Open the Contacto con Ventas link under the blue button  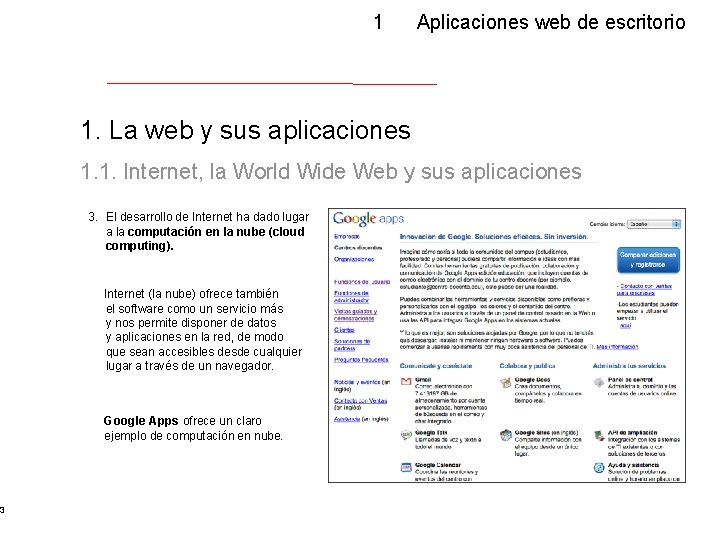click(x=645, y=289)
